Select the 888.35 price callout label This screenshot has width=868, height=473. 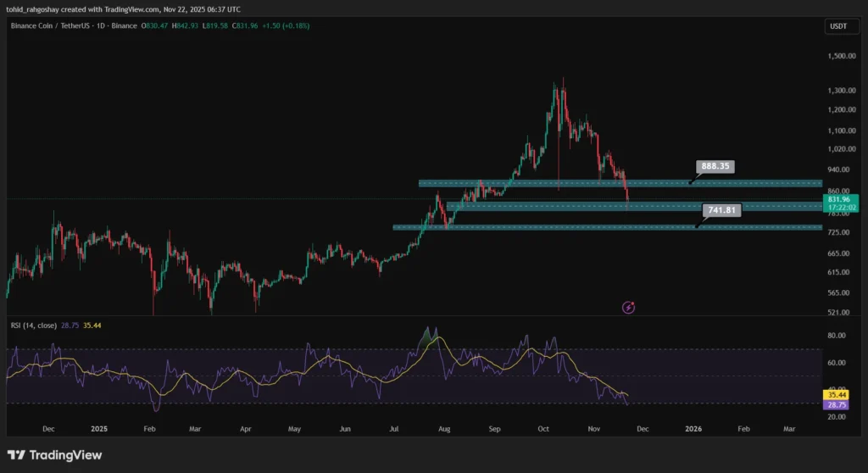714,167
